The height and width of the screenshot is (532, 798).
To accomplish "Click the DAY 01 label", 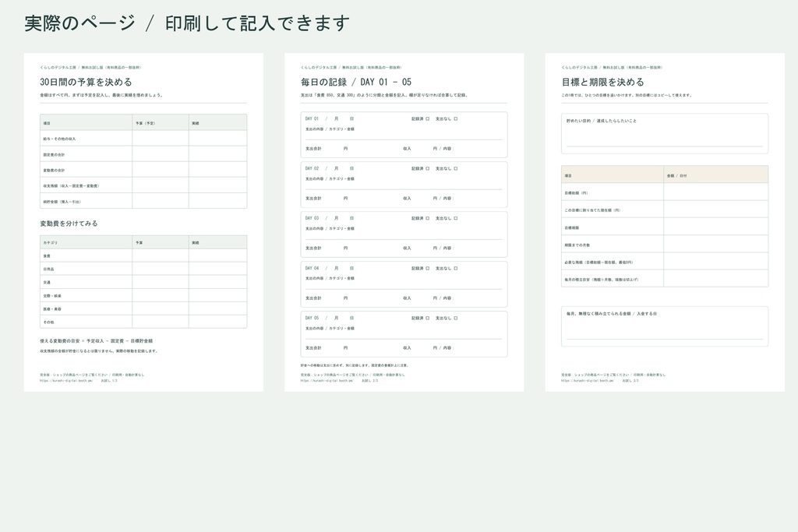I will click(312, 119).
